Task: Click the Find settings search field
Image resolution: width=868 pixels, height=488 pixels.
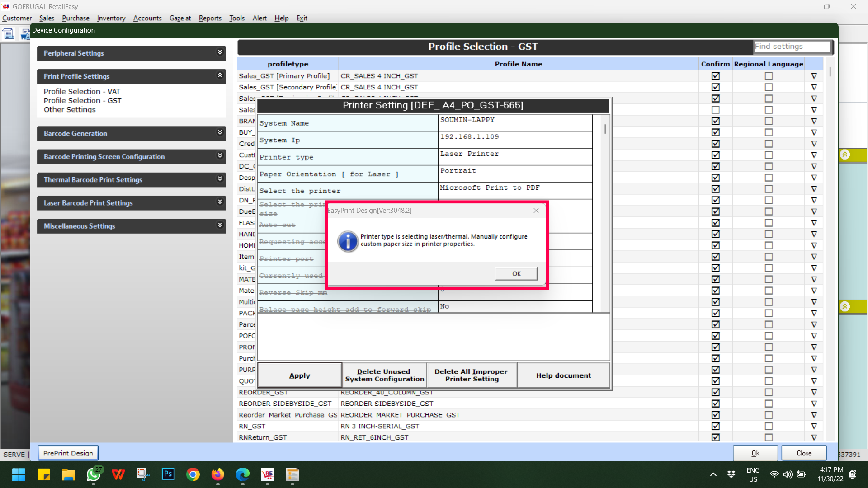Action: pyautogui.click(x=792, y=47)
